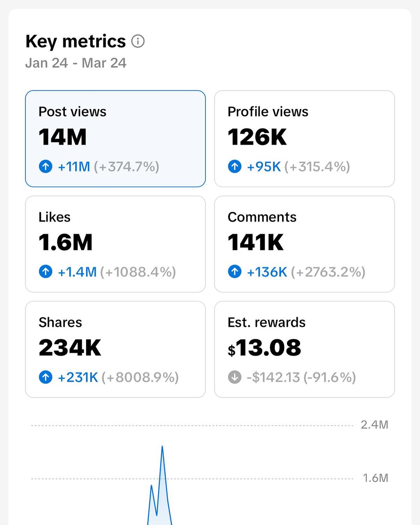Open the Est. rewards metric card

point(304,349)
